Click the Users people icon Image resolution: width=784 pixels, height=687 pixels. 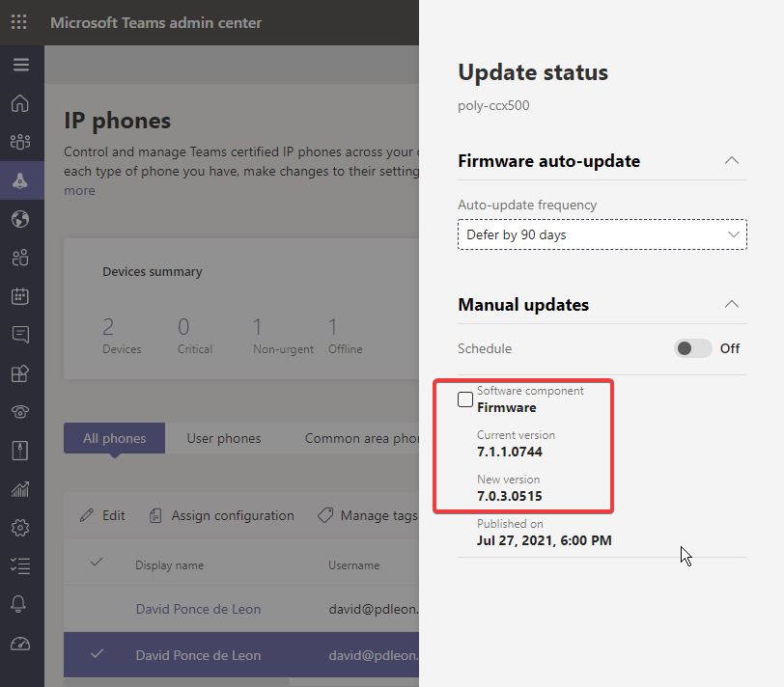tap(19, 258)
